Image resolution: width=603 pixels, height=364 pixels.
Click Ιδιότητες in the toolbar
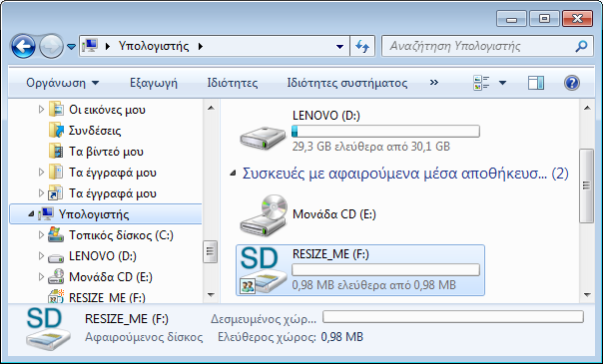click(233, 83)
